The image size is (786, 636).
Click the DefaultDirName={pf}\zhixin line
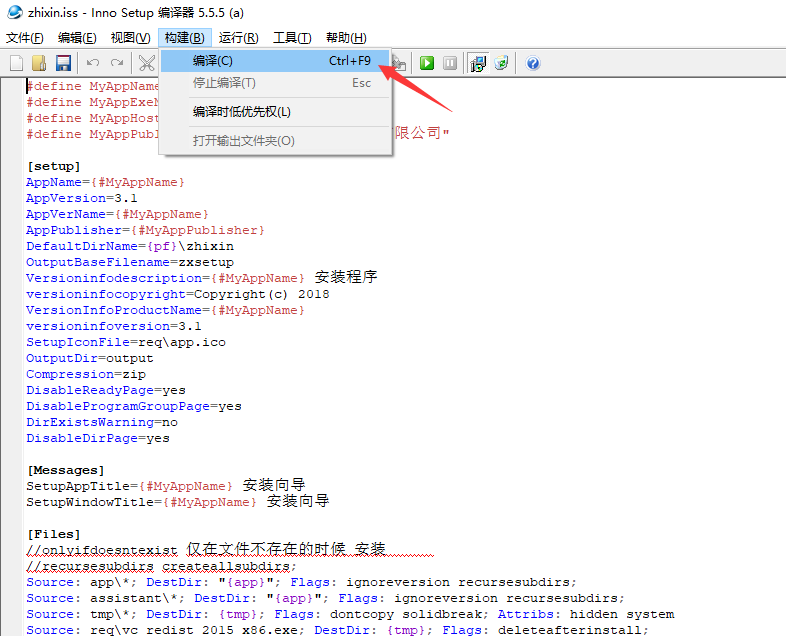(130, 247)
